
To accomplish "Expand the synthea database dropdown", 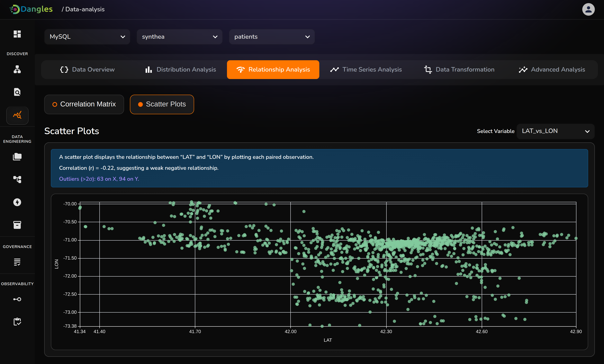I will pos(179,37).
